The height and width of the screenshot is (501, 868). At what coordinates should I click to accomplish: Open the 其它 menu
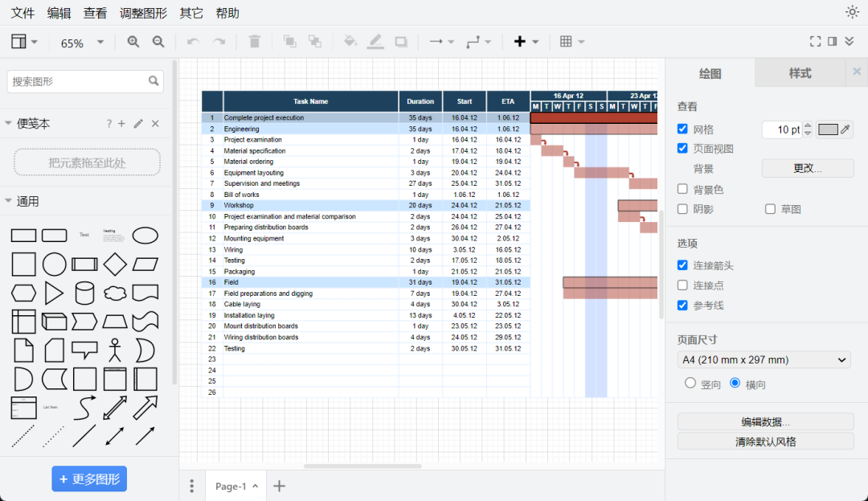(x=191, y=13)
